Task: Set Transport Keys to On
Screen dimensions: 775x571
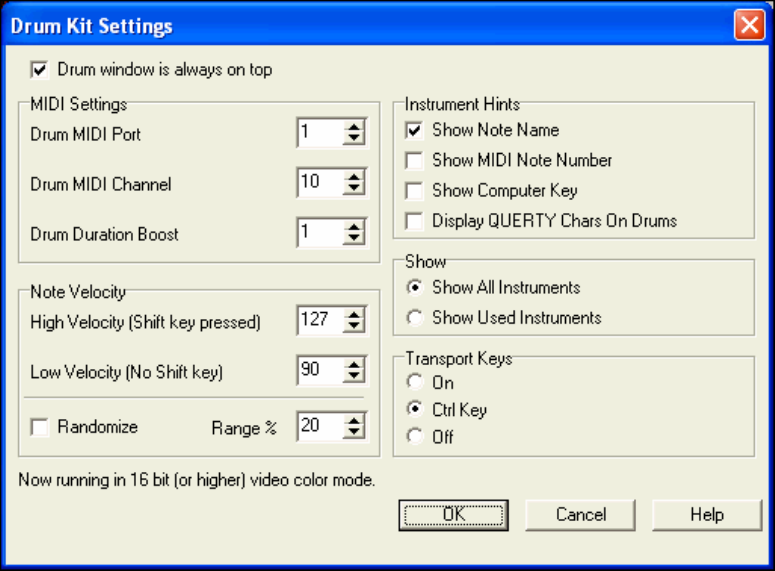Action: [x=413, y=383]
